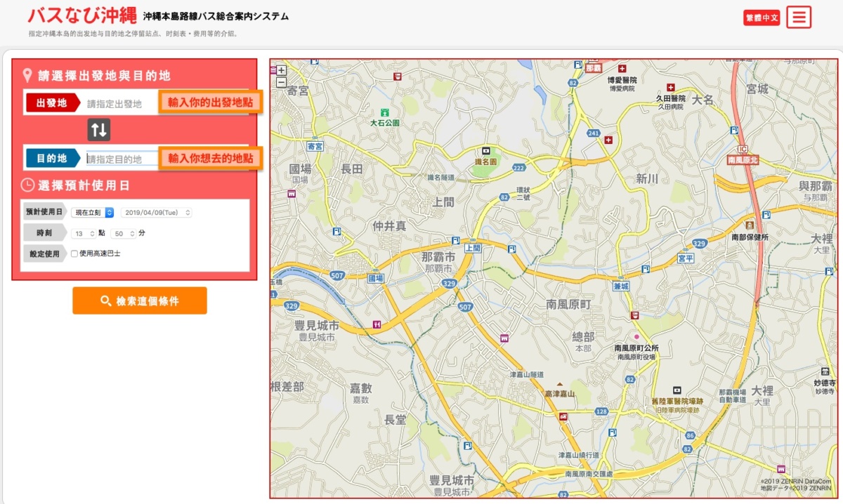
Task: Open the 2019/04/09(Tue) date dropdown
Action: (x=156, y=212)
